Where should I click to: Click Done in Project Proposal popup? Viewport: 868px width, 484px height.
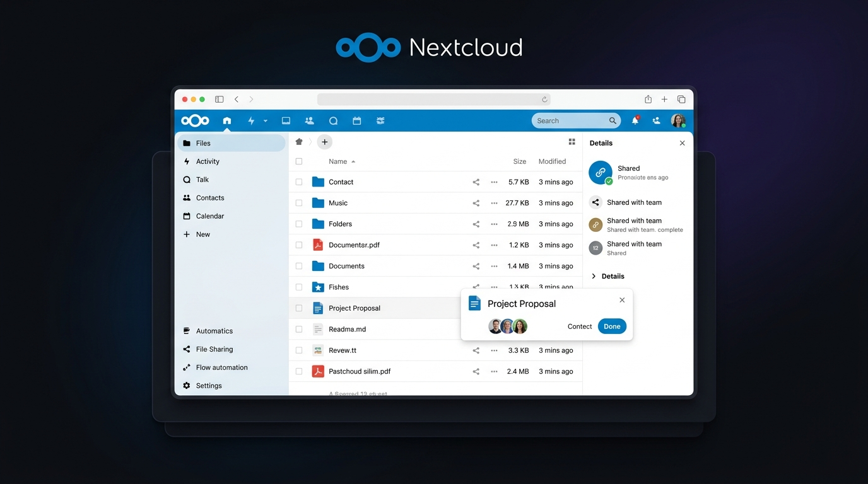click(612, 326)
